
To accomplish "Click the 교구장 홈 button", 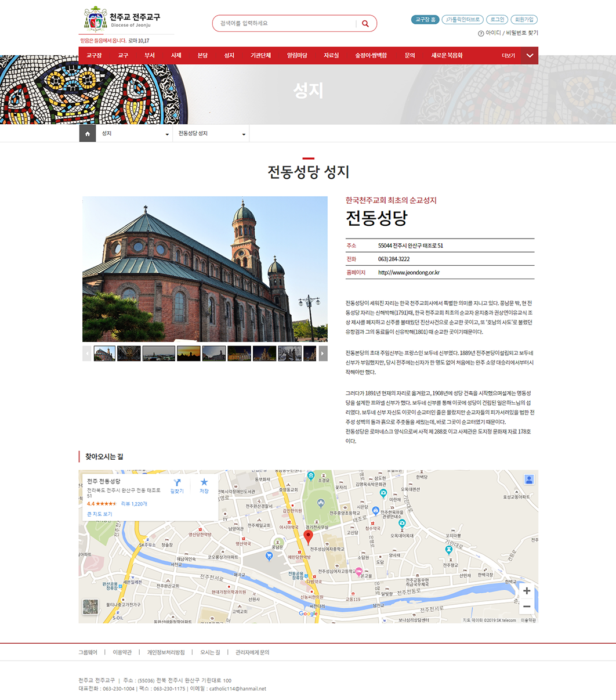I will [x=425, y=20].
